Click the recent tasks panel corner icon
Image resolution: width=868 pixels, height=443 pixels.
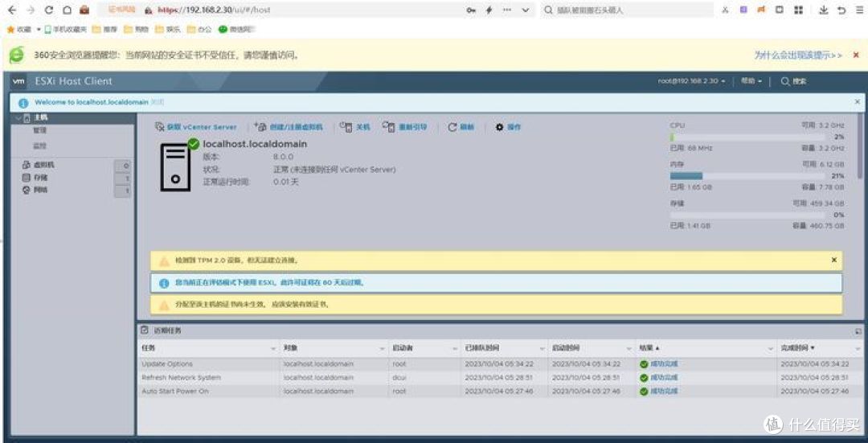click(858, 331)
